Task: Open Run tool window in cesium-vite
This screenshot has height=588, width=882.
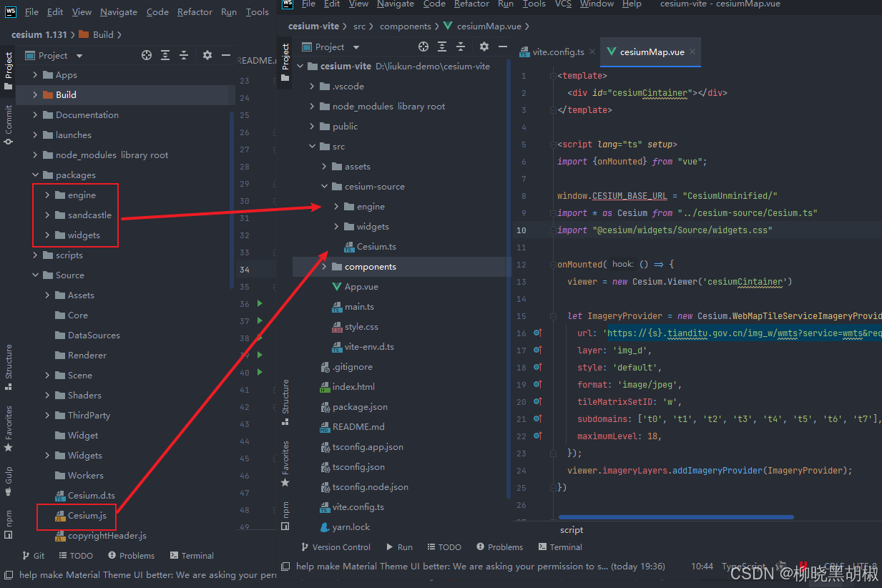Action: click(x=399, y=547)
